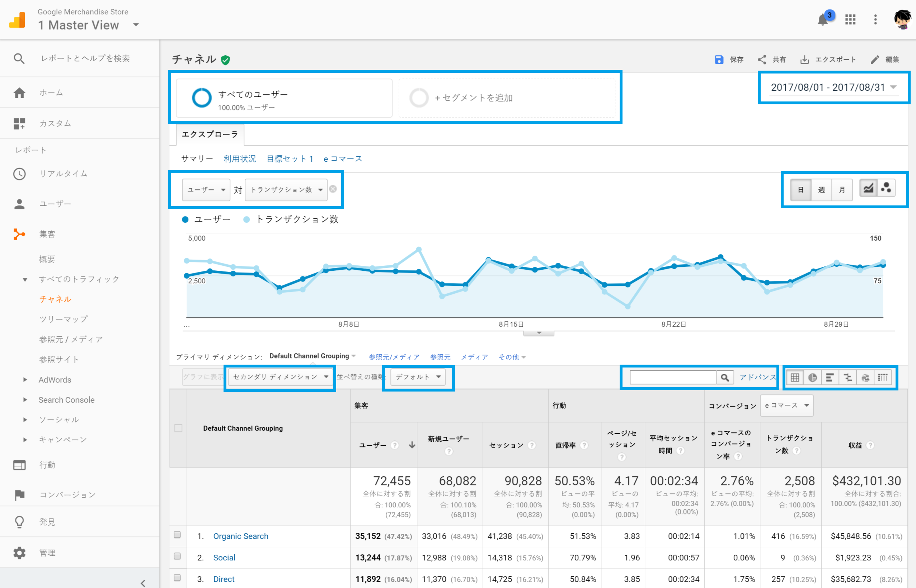This screenshot has height=588, width=916.
Task: Click + セグメントを追加
Action: pos(507,98)
